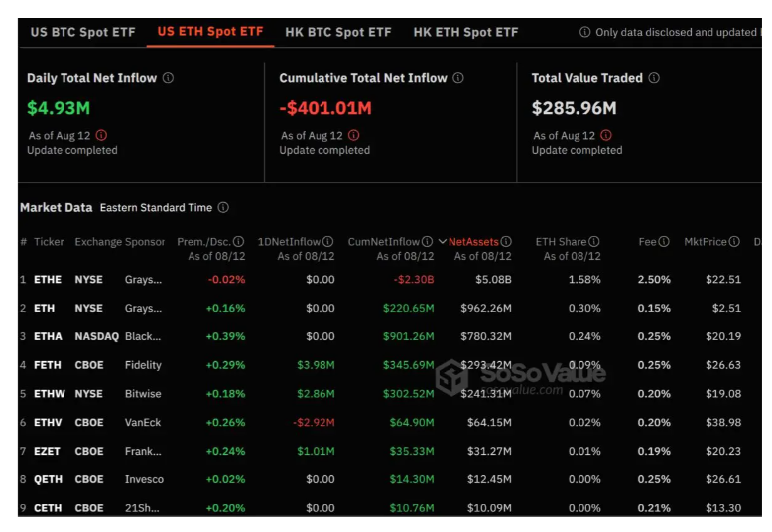Sort by 1DNetInflow column header

point(290,242)
